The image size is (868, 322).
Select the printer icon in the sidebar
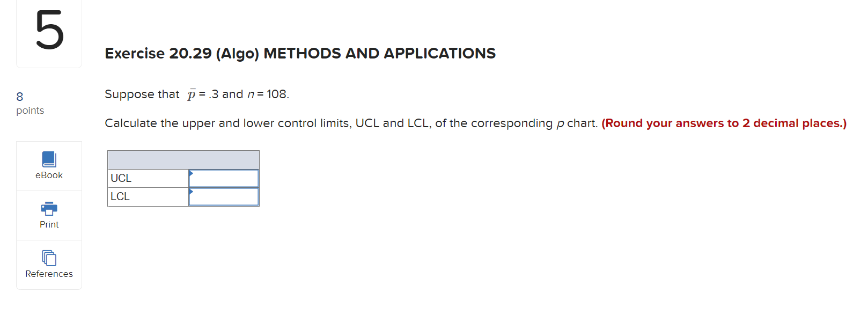49,208
